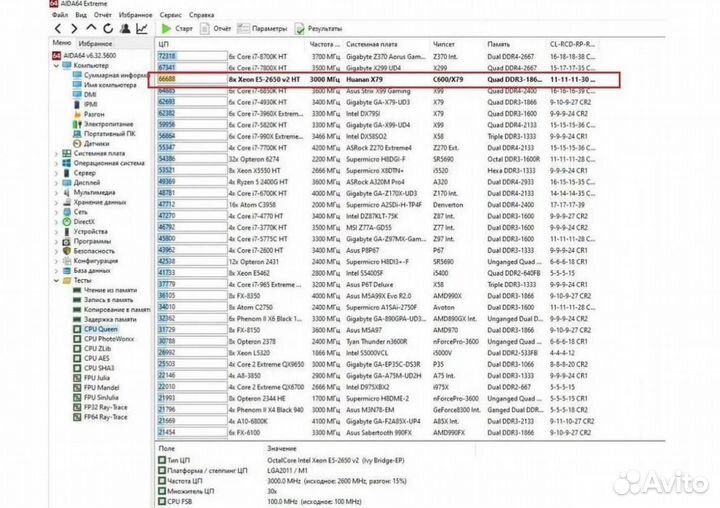Select the Разгон tree item
This screenshot has width=720, height=508.
pyautogui.click(x=89, y=114)
